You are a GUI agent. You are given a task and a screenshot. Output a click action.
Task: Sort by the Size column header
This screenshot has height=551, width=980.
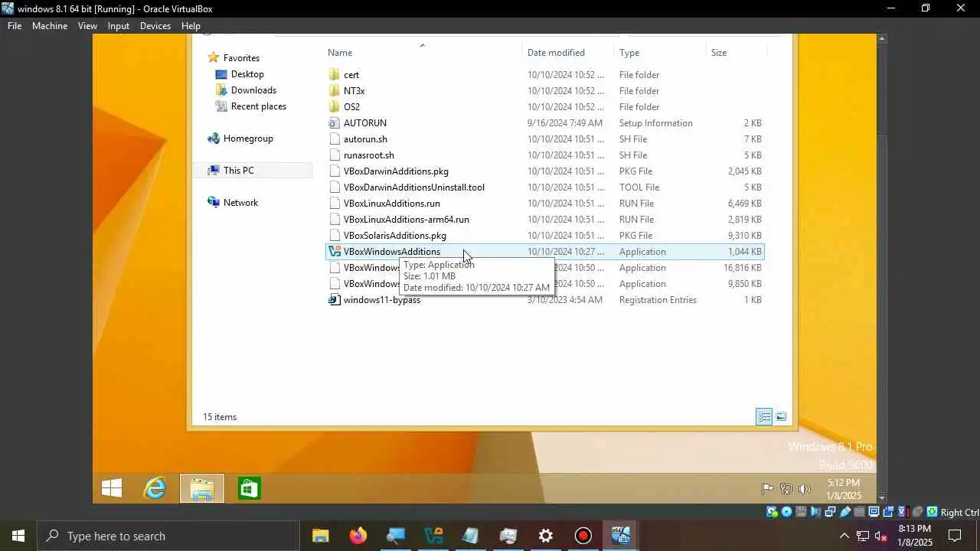(x=719, y=53)
